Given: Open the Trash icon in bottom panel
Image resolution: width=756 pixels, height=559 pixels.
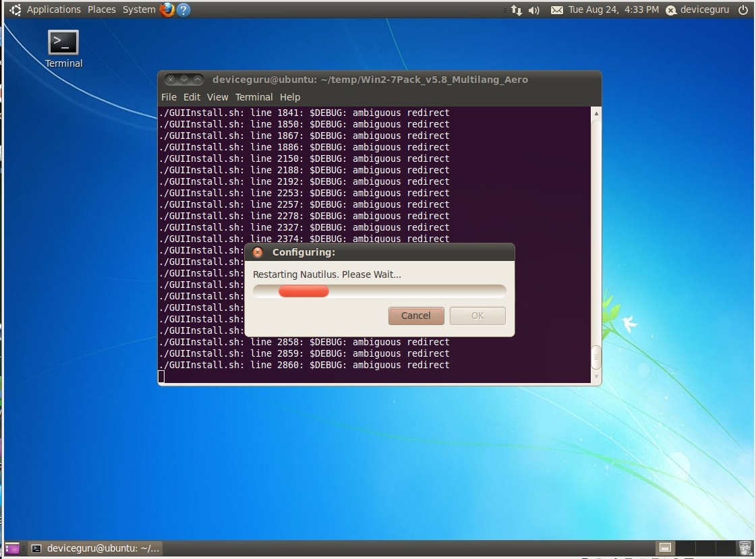Looking at the screenshot, I should [x=745, y=548].
